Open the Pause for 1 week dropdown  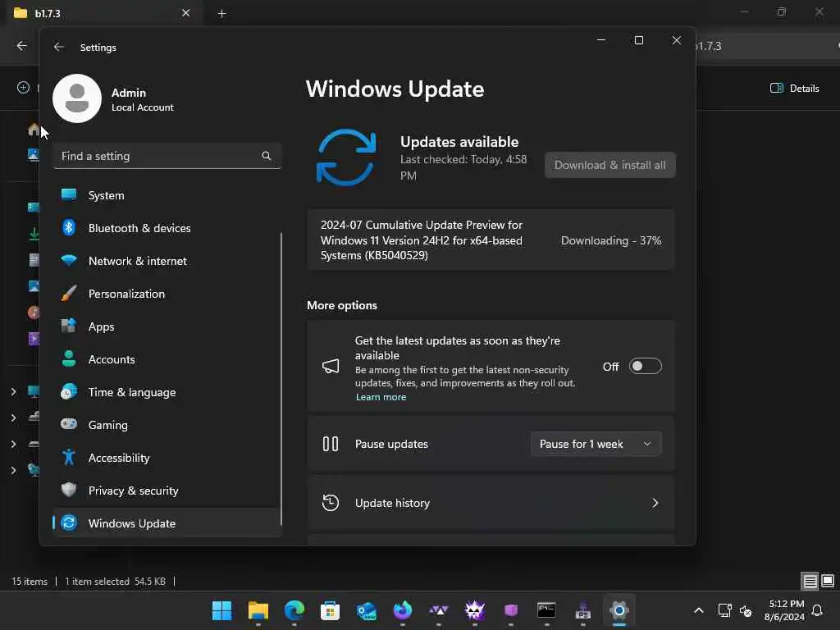pyautogui.click(x=596, y=444)
